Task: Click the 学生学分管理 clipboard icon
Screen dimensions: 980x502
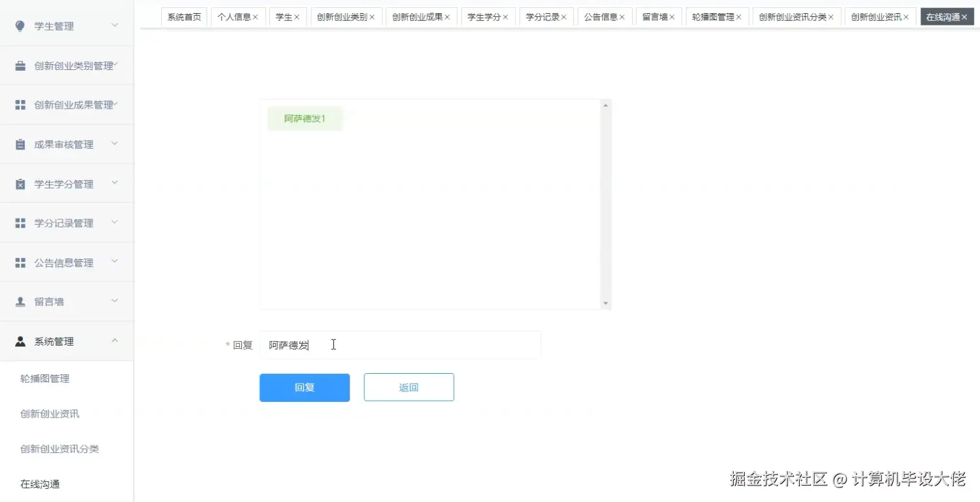Action: 20,183
